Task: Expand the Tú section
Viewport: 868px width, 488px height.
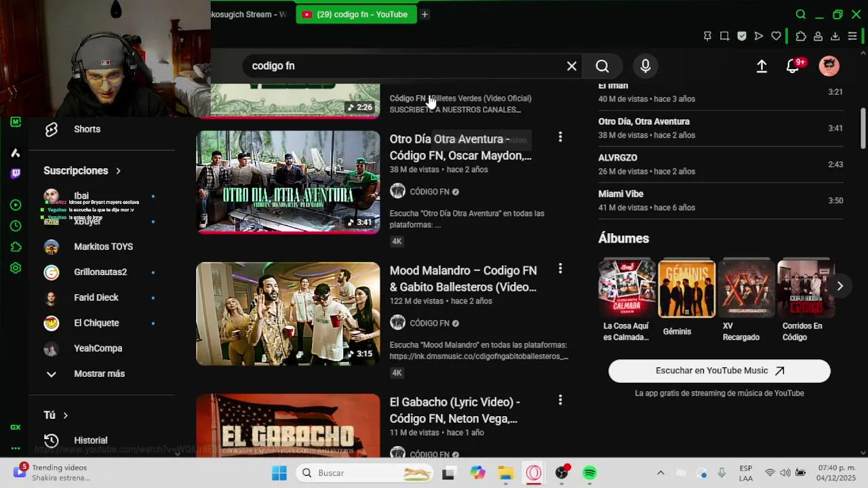Action: (x=56, y=415)
